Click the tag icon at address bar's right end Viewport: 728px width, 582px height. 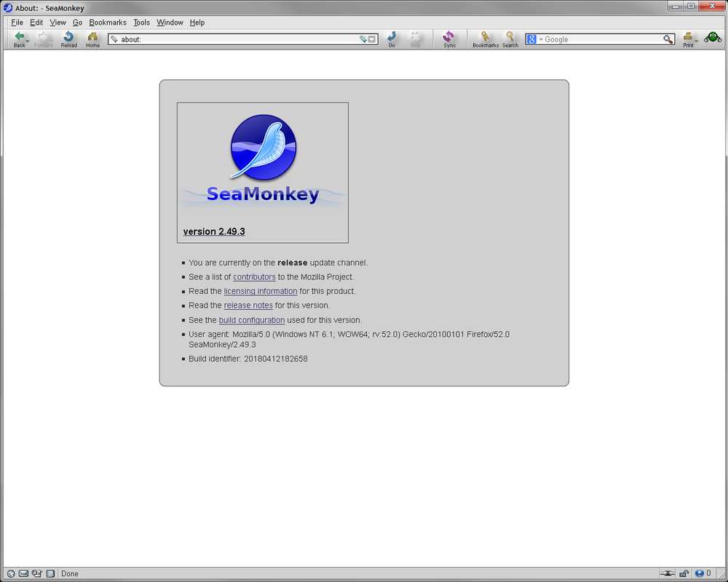pyautogui.click(x=363, y=39)
